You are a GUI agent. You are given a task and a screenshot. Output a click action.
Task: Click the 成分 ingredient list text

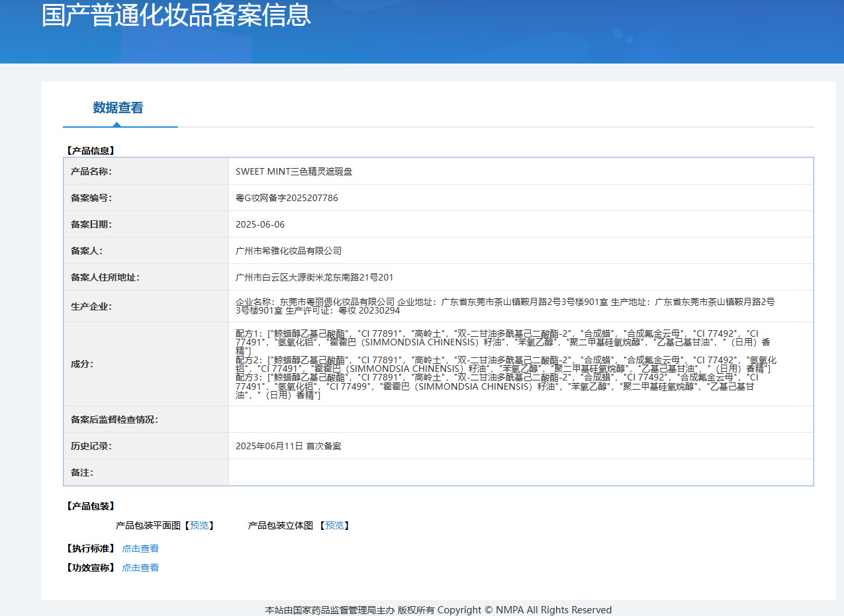pyautogui.click(x=505, y=364)
